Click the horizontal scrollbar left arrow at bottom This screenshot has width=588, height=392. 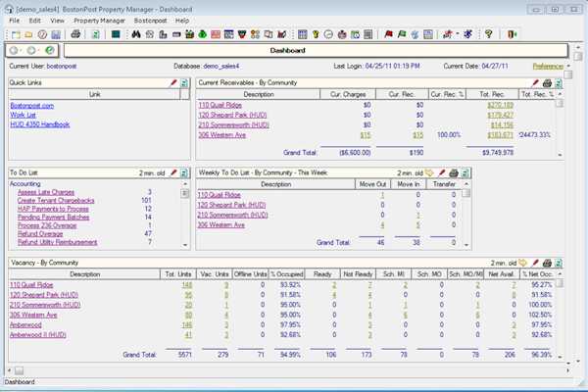[x=10, y=370]
